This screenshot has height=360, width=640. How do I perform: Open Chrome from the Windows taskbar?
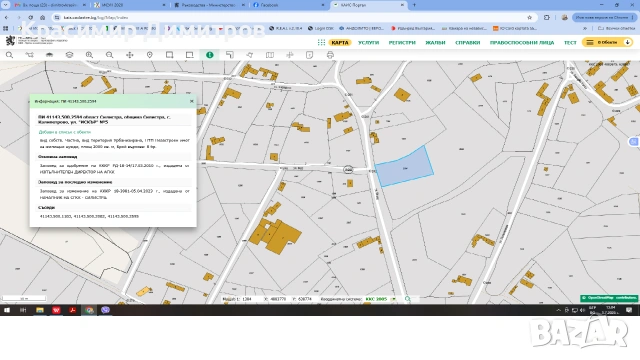pyautogui.click(x=89, y=310)
